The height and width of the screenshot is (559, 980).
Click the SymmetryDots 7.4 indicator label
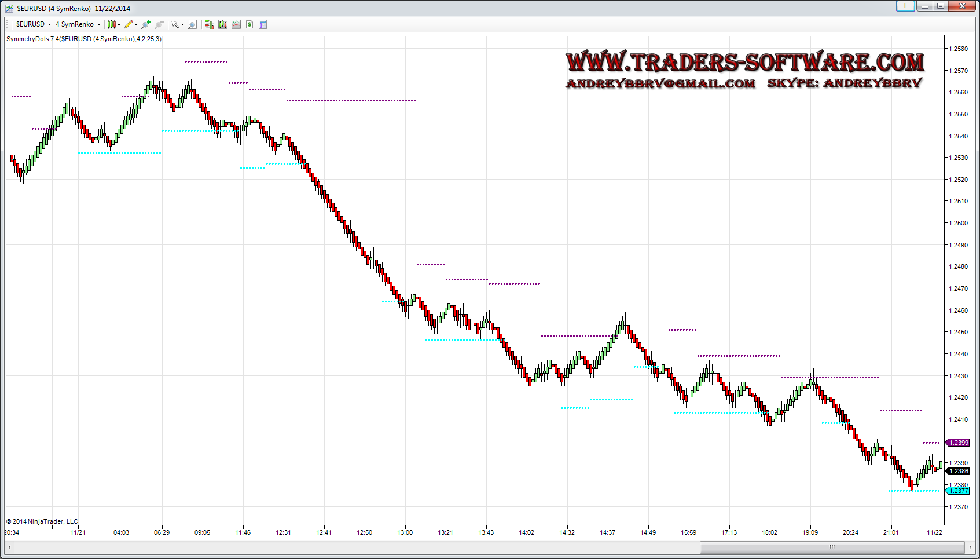click(84, 39)
